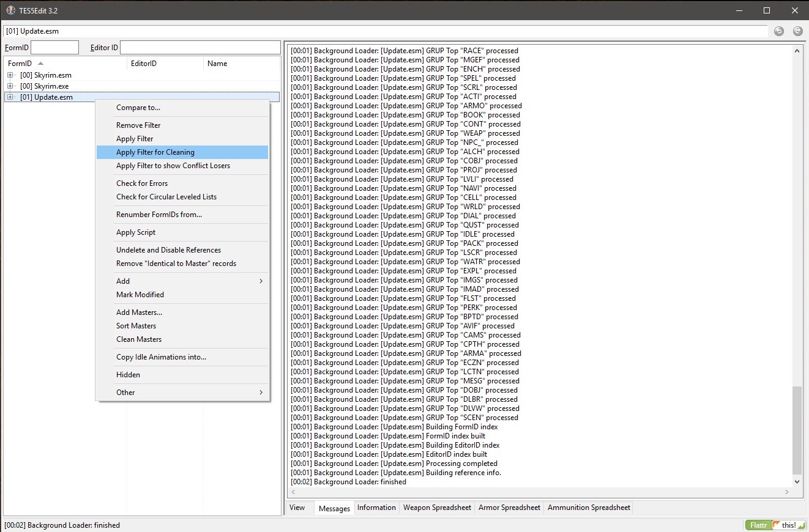Expand the Update.esm tree node
This screenshot has width=809, height=532.
point(10,97)
